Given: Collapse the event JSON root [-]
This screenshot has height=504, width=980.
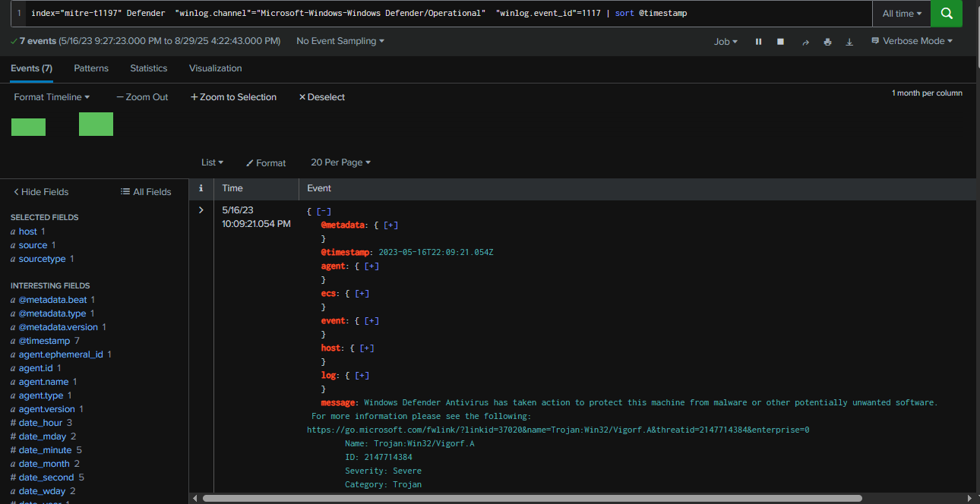Looking at the screenshot, I should pyautogui.click(x=324, y=211).
